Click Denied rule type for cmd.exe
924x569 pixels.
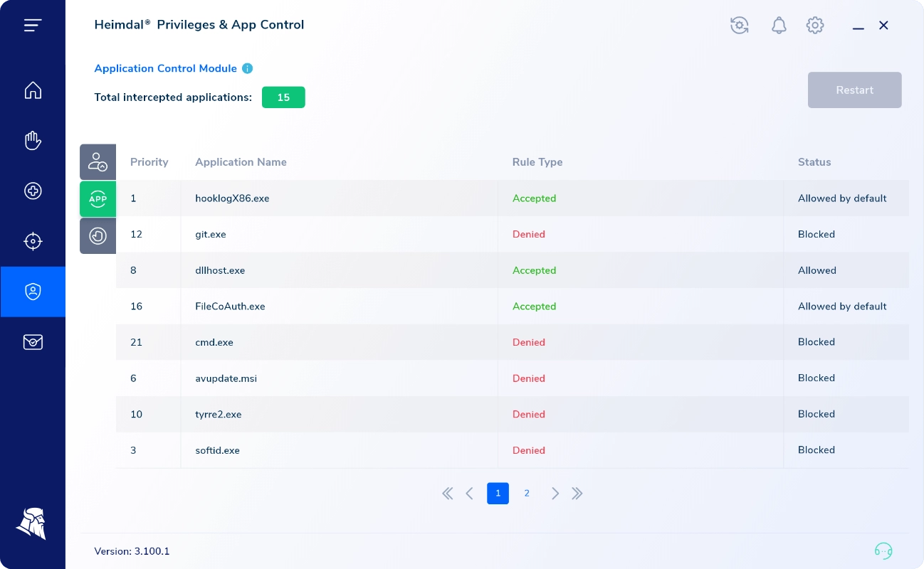pyautogui.click(x=529, y=342)
